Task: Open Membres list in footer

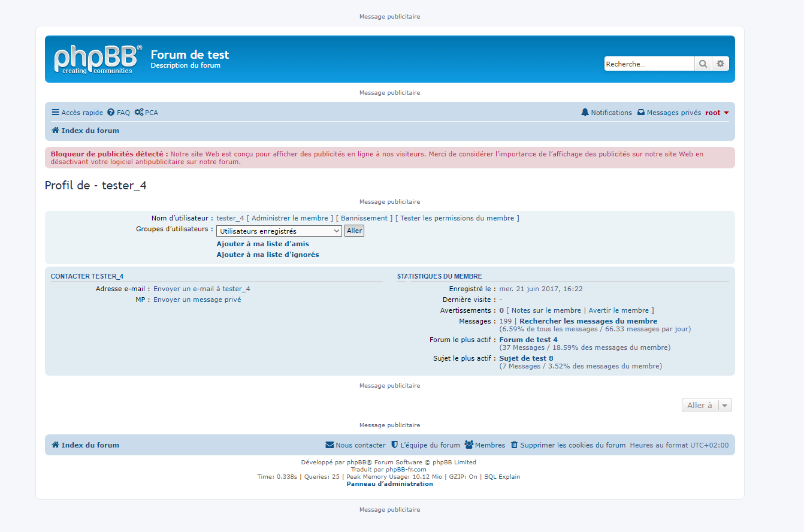Action: [485, 445]
